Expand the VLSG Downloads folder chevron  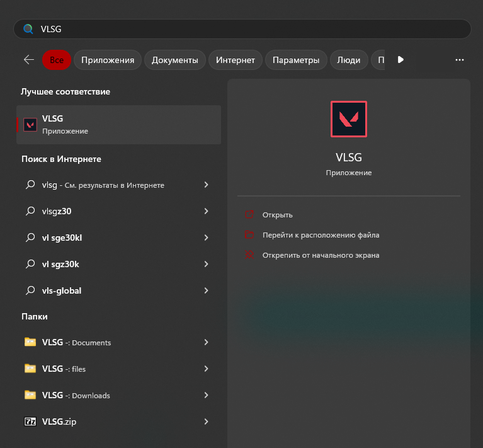click(x=206, y=395)
